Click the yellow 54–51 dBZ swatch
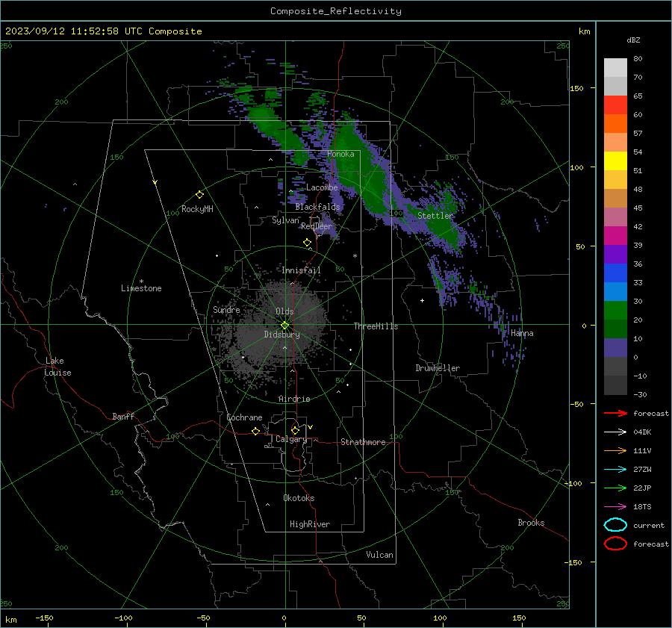This screenshot has height=628, width=672. (615, 161)
